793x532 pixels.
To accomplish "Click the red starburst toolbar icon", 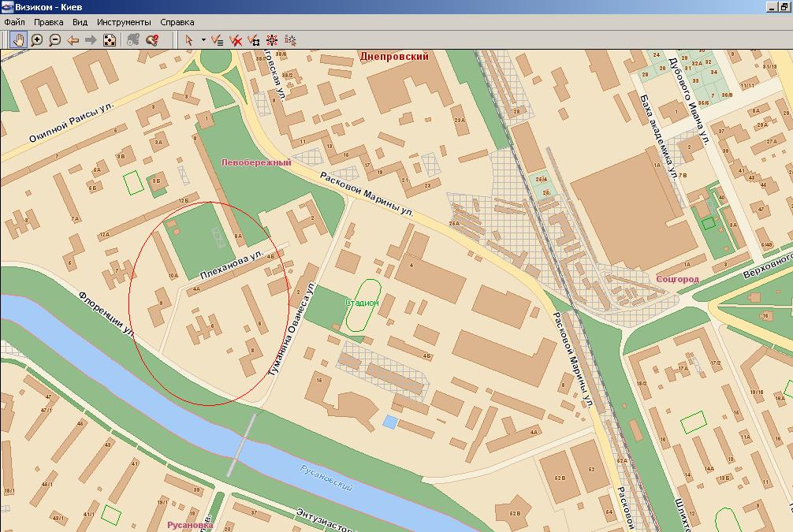I will tap(272, 39).
